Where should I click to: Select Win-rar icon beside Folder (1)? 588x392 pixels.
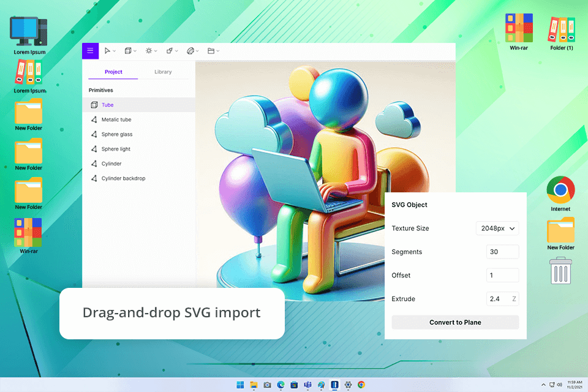[519, 32]
